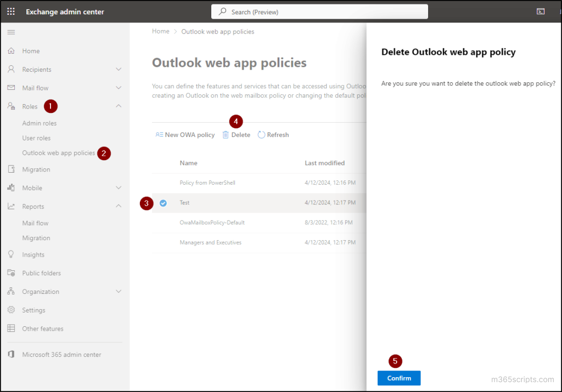The height and width of the screenshot is (392, 562).
Task: Check the Managers and Executives policy
Action: pyautogui.click(x=163, y=242)
